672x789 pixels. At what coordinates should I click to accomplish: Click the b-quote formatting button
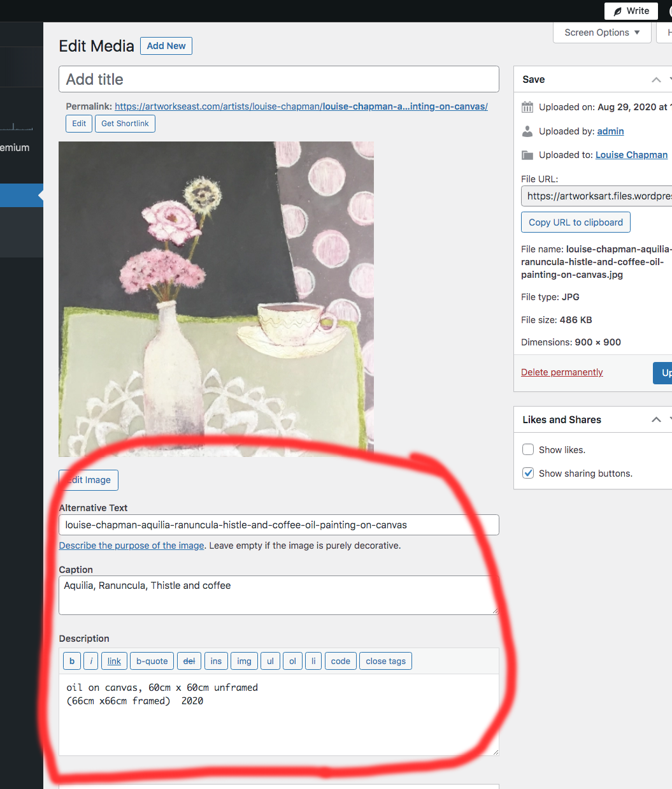click(x=152, y=661)
